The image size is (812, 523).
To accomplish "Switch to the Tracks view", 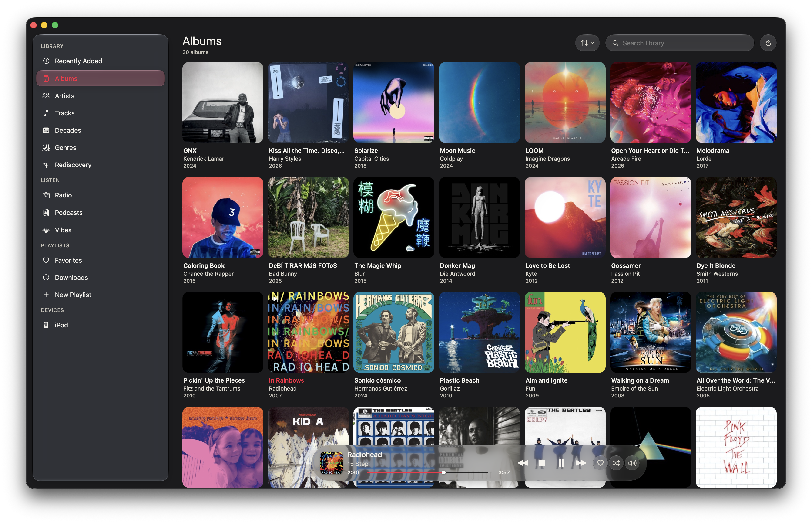I will (101, 113).
